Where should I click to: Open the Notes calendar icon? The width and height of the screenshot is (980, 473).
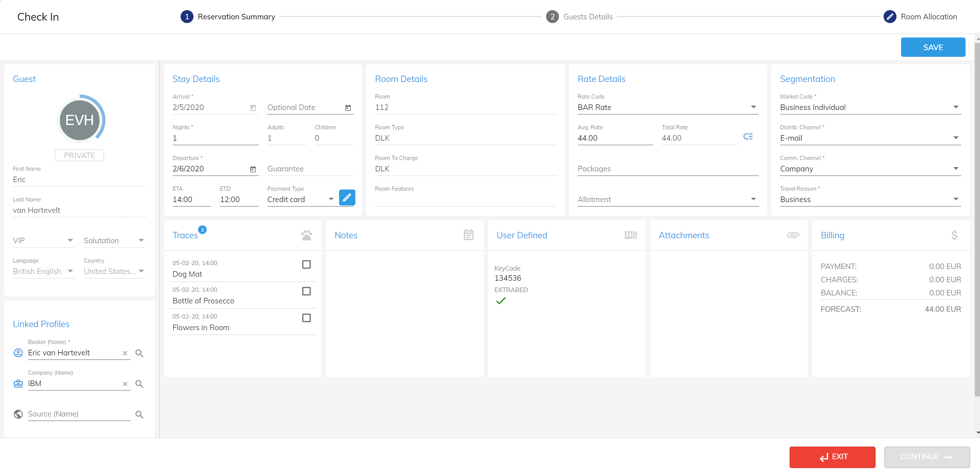coord(468,235)
